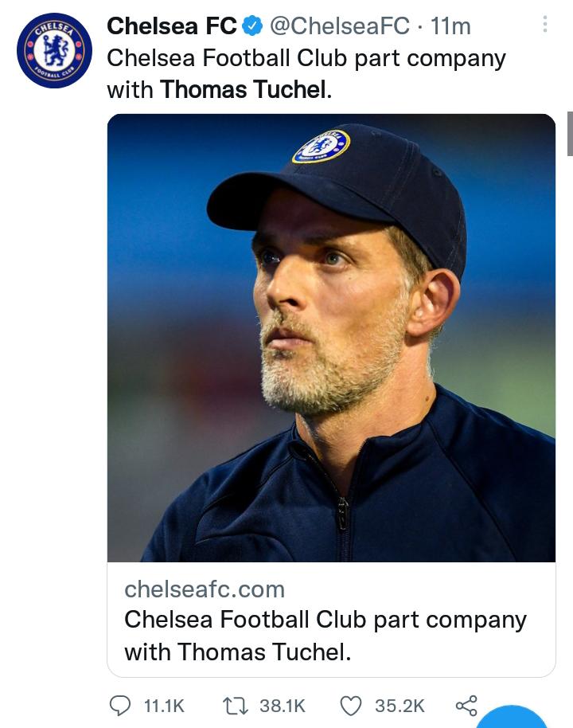
Task: Click the tweet's first text line
Action: tap(306, 58)
